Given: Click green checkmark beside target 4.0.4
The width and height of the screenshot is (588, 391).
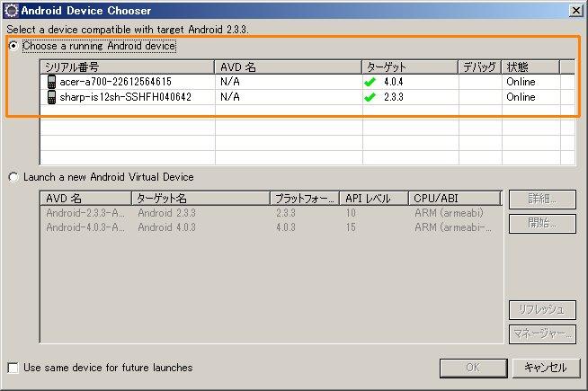Looking at the screenshot, I should [x=370, y=82].
